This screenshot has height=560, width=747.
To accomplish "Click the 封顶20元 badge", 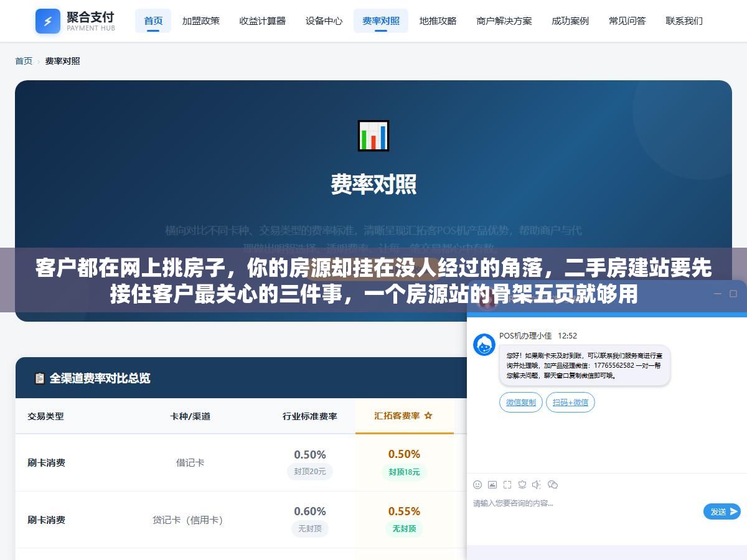I will 310,472.
